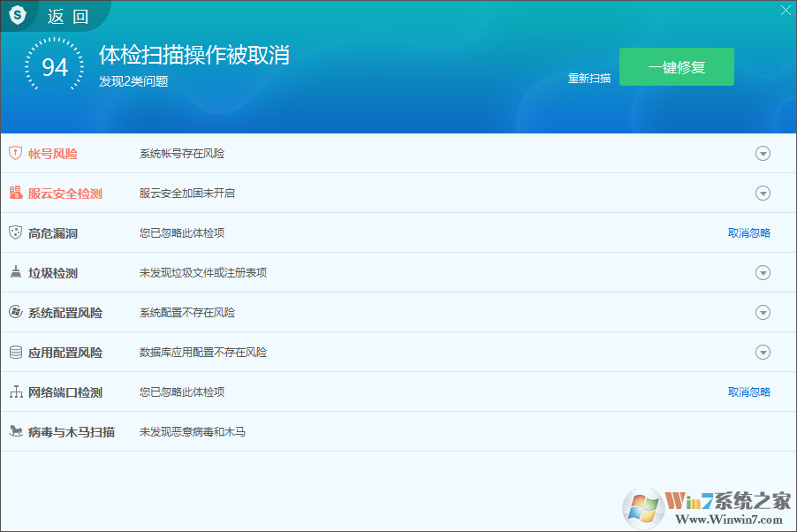
Task: Click the database icon beside 应用配置风险
Action: pos(14,352)
